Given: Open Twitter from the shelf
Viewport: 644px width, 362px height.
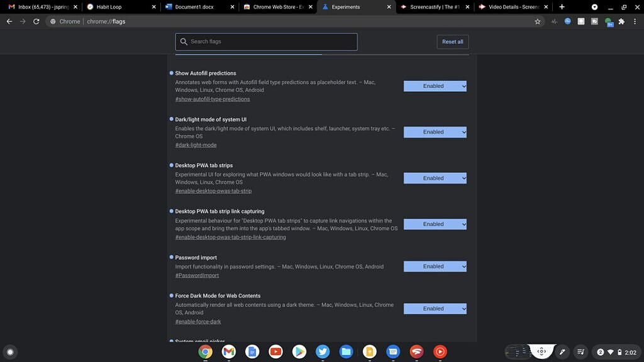Looking at the screenshot, I should pos(322,351).
